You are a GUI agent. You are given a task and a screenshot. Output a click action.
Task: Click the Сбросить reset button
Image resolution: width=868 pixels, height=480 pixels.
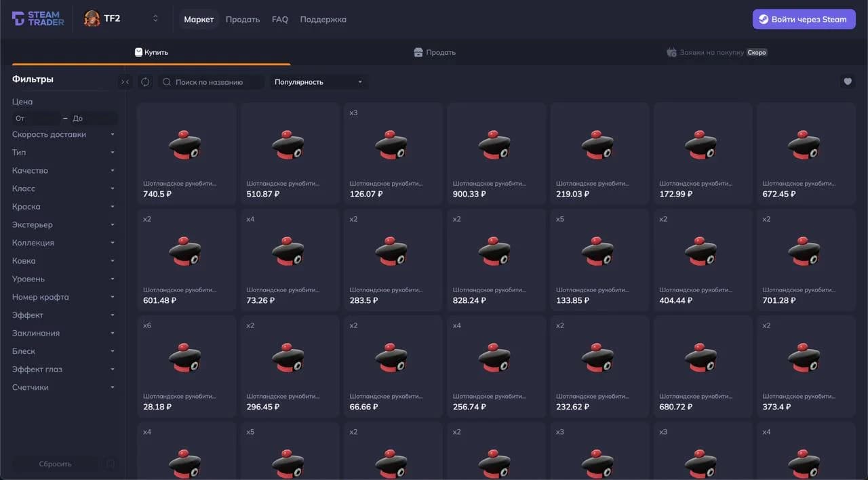[x=55, y=464]
